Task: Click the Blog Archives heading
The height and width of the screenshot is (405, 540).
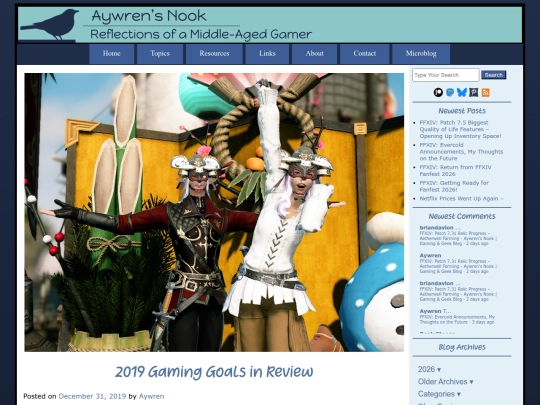Action: click(x=462, y=347)
